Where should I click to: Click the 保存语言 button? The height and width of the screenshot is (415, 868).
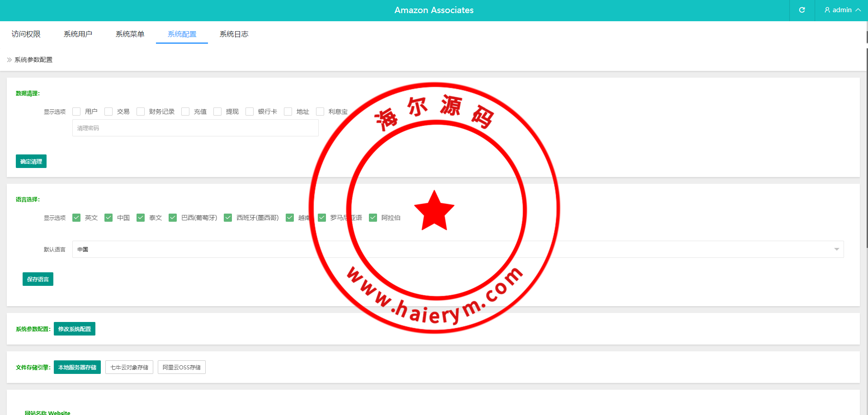pyautogui.click(x=38, y=279)
